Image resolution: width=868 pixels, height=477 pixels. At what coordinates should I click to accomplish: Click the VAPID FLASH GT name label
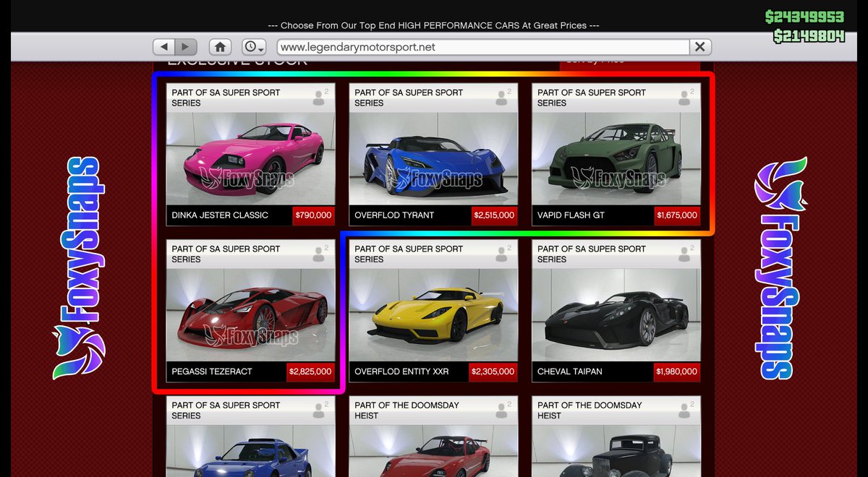pos(571,215)
